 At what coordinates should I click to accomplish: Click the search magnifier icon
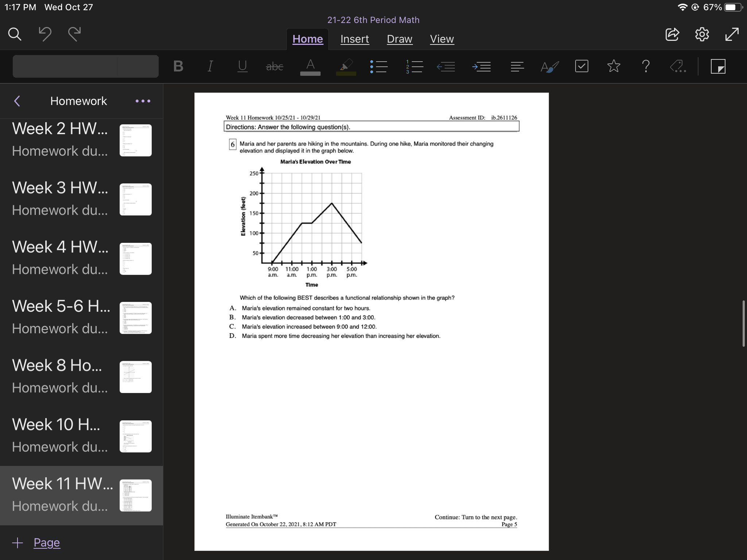[x=15, y=34]
